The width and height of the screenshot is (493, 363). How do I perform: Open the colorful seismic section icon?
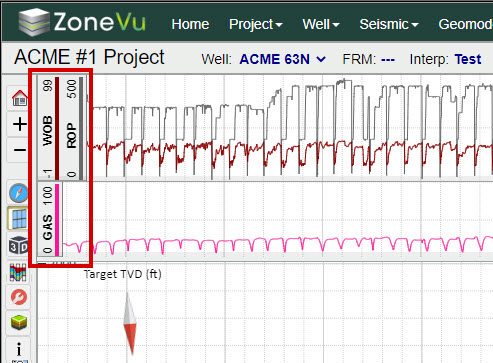click(x=18, y=272)
